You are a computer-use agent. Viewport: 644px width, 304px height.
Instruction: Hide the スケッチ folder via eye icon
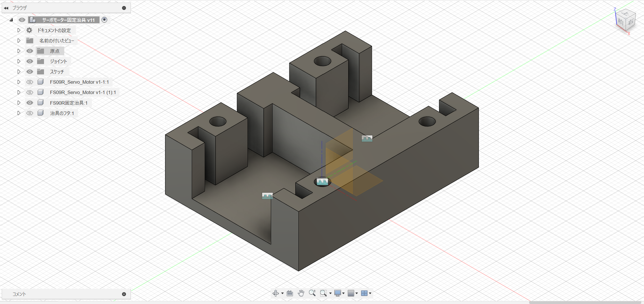pyautogui.click(x=30, y=72)
